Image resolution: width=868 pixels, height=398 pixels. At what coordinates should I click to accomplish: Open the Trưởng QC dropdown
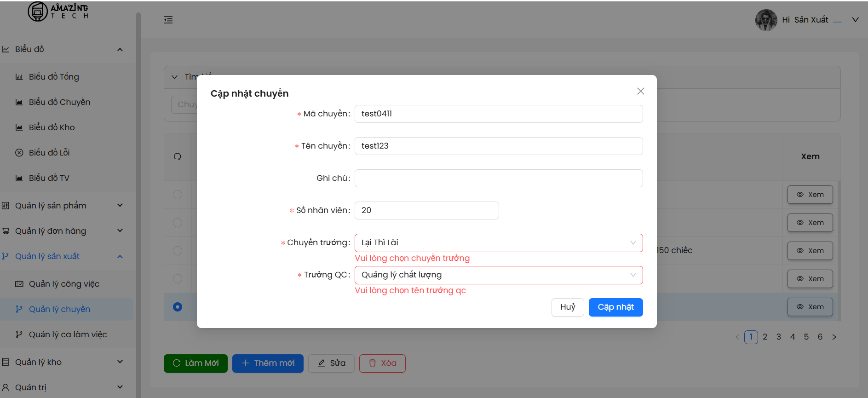pos(498,275)
